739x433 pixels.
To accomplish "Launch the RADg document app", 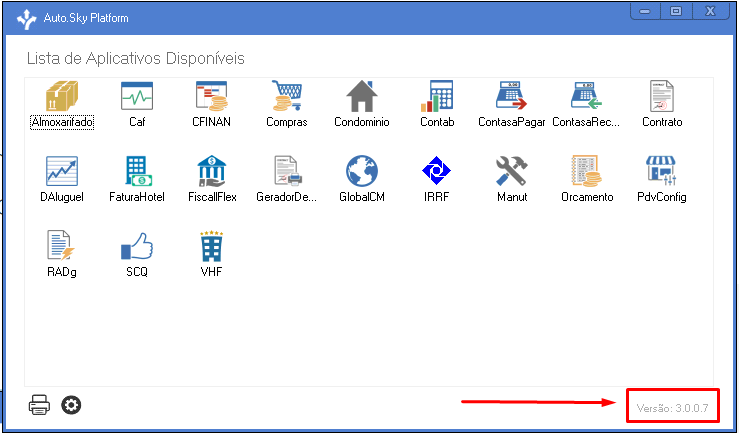I will tap(62, 245).
